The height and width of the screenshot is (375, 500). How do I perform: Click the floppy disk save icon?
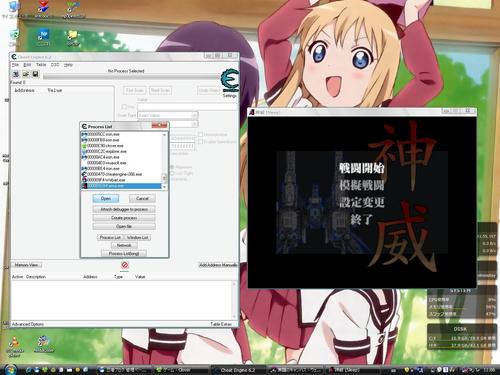coord(35,74)
